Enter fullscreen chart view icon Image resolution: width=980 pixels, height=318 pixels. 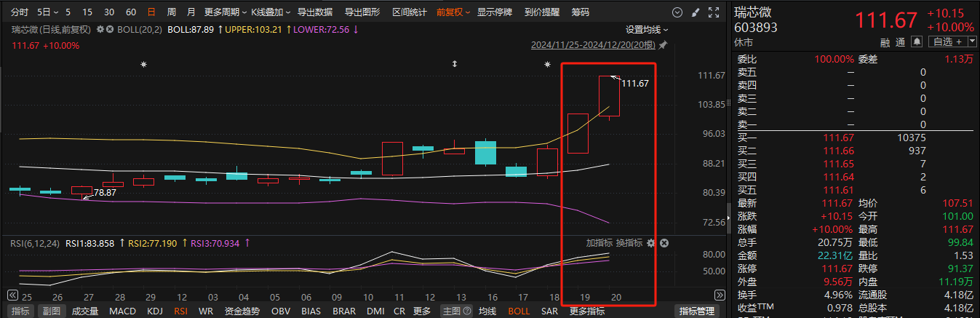tap(713, 12)
